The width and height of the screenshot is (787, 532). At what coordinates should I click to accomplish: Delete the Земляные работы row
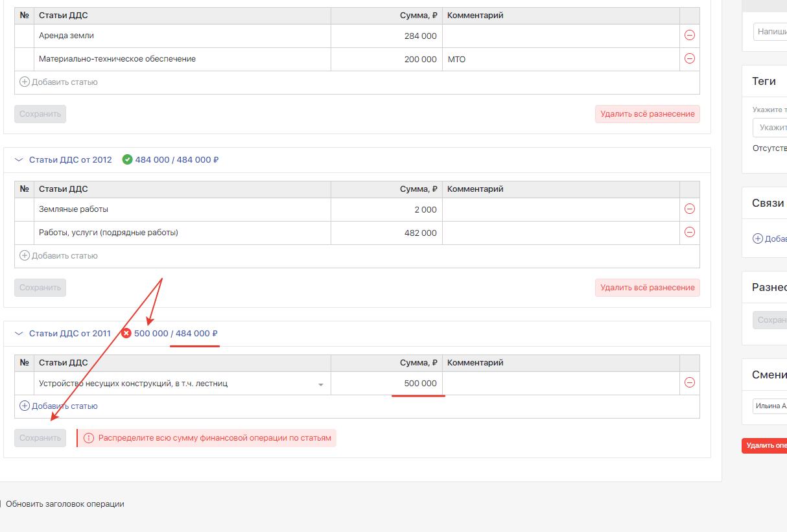pos(689,209)
